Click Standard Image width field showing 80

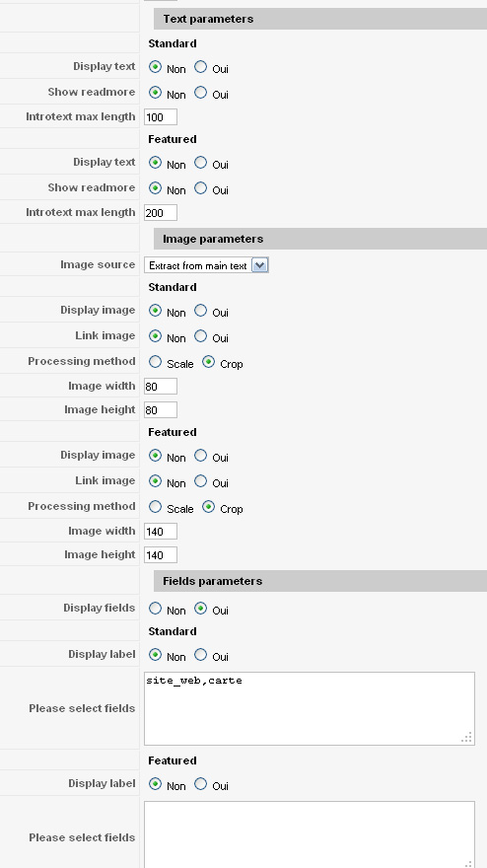pos(161,386)
